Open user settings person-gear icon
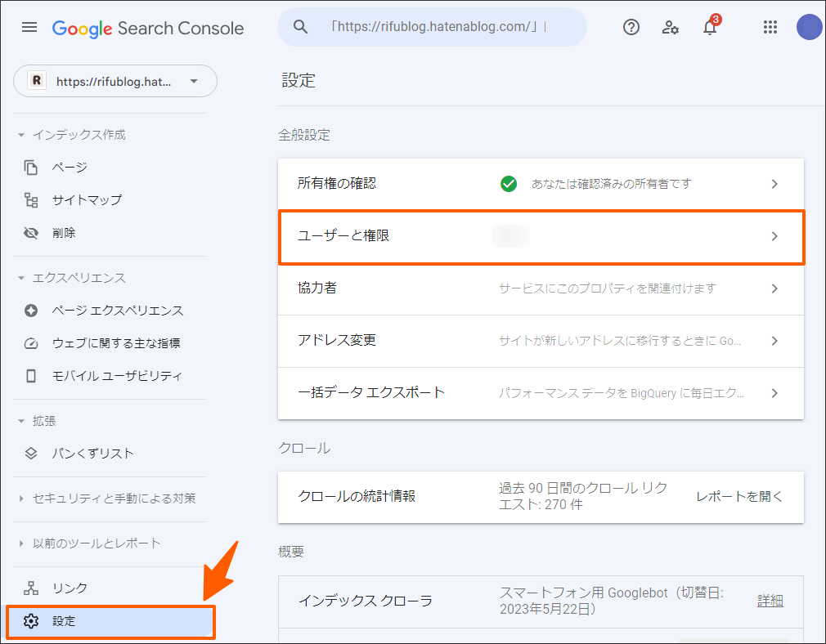Image resolution: width=826 pixels, height=644 pixels. pos(670,27)
